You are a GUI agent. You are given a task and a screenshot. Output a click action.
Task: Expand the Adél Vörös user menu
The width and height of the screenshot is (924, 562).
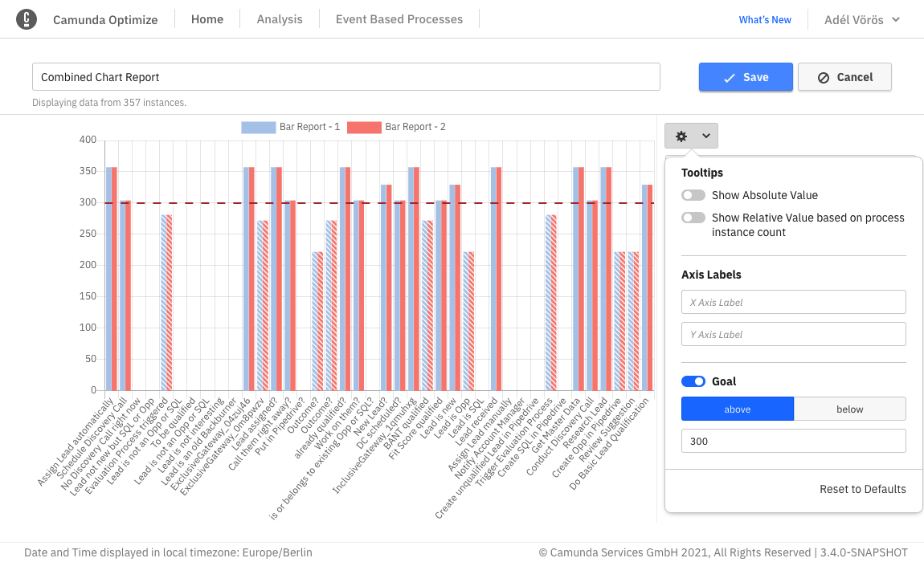[862, 19]
